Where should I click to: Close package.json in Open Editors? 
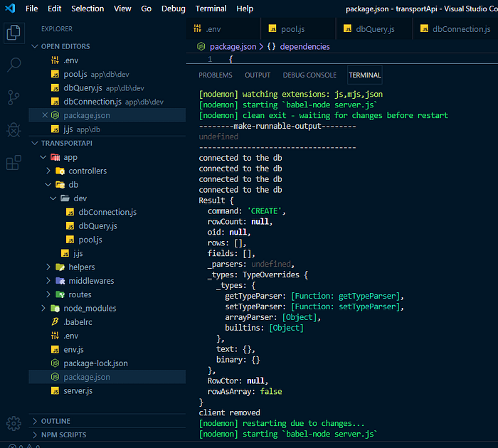[45, 115]
